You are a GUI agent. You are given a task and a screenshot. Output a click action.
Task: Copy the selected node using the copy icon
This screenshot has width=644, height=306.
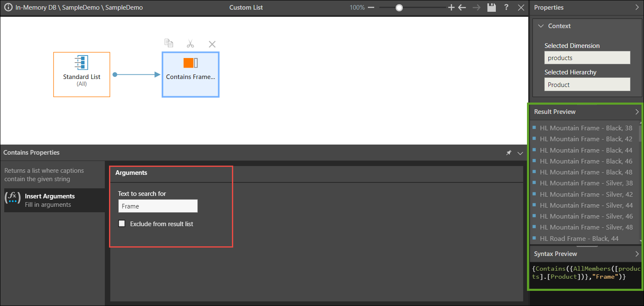pos(169,44)
